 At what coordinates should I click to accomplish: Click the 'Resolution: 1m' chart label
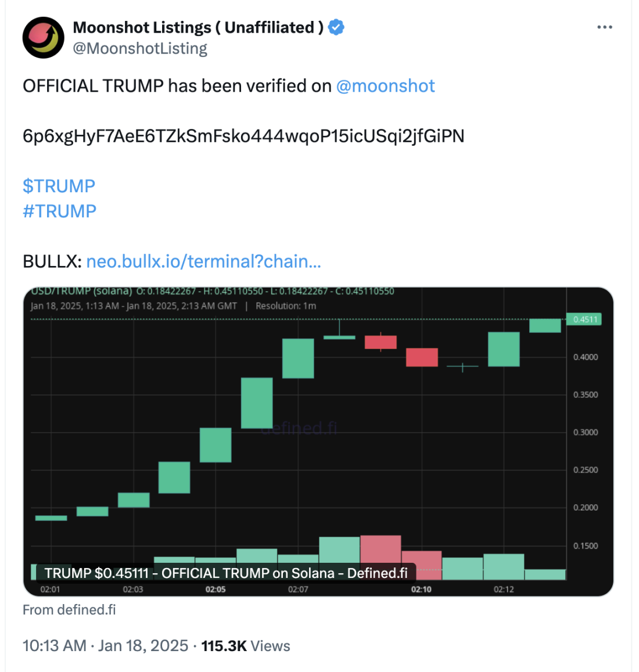286,306
